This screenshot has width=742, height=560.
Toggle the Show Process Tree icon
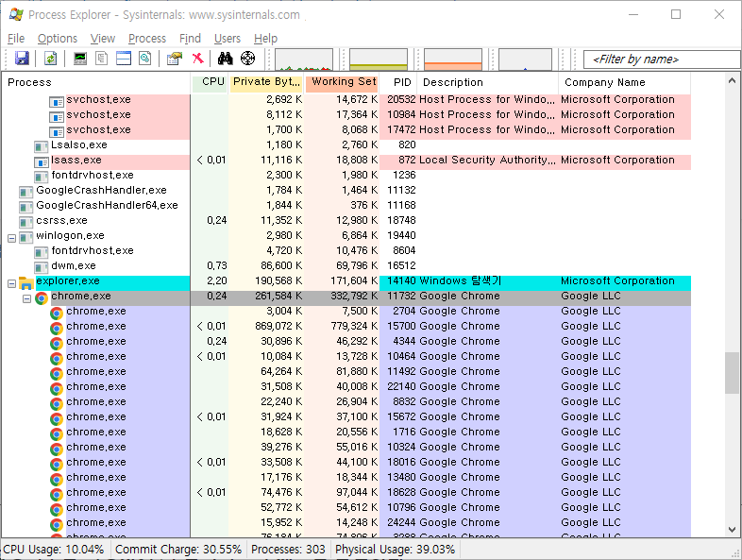point(101,59)
